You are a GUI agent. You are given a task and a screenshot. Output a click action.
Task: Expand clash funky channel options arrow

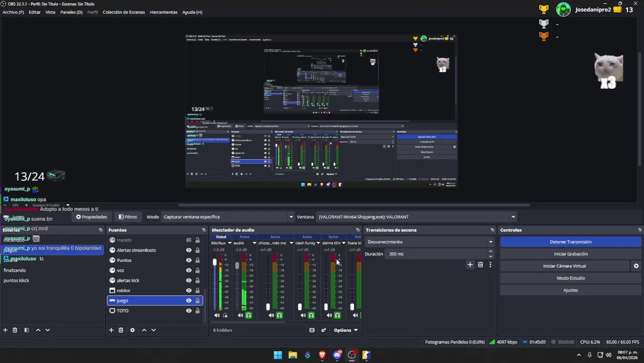317,243
